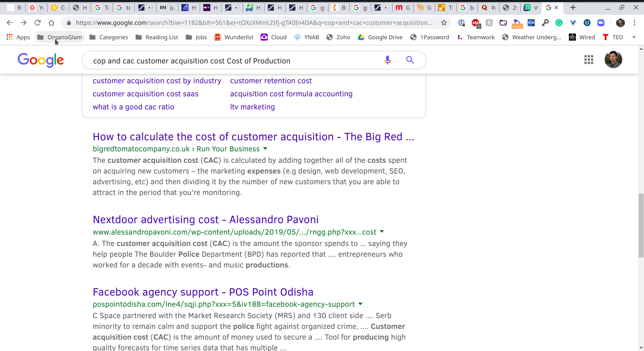Click related search 'acquisition cost formula accounting'
Image resolution: width=644 pixels, height=351 pixels.
pyautogui.click(x=291, y=94)
